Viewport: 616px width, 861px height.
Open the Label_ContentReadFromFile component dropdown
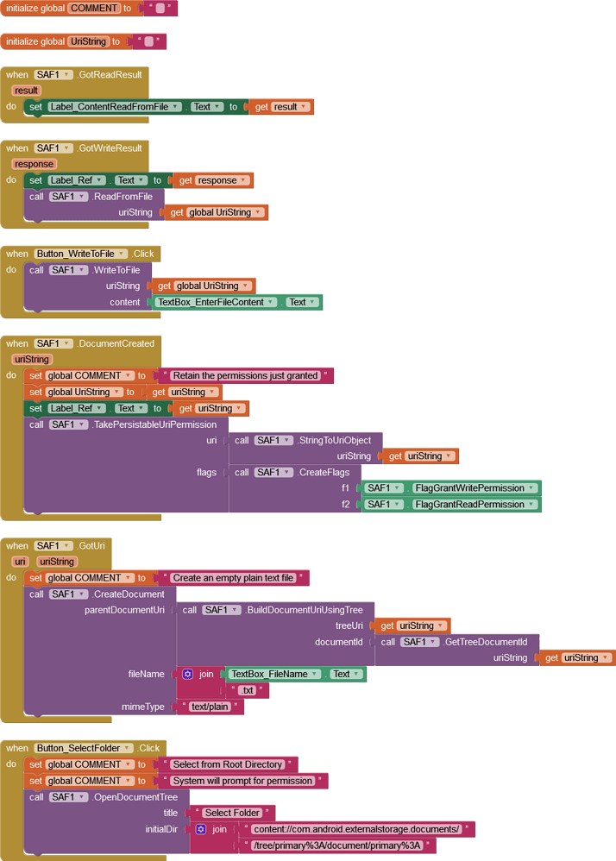[114, 107]
